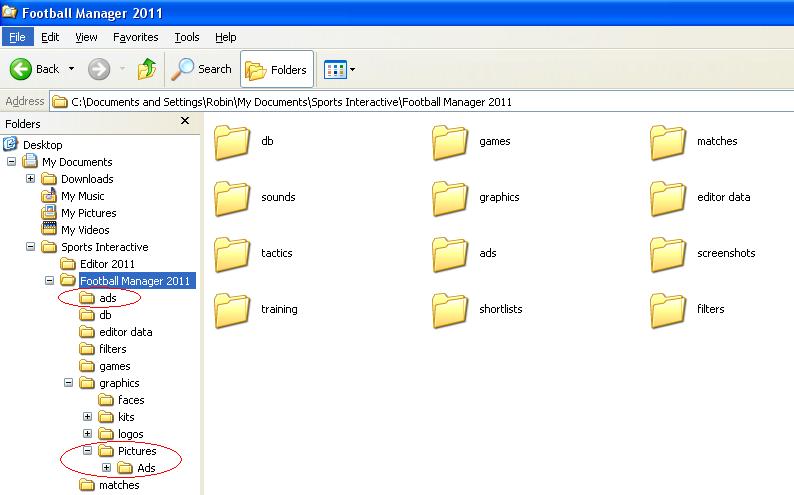Select editor data in the tree
Image resolution: width=794 pixels, height=495 pixels.
click(x=126, y=332)
